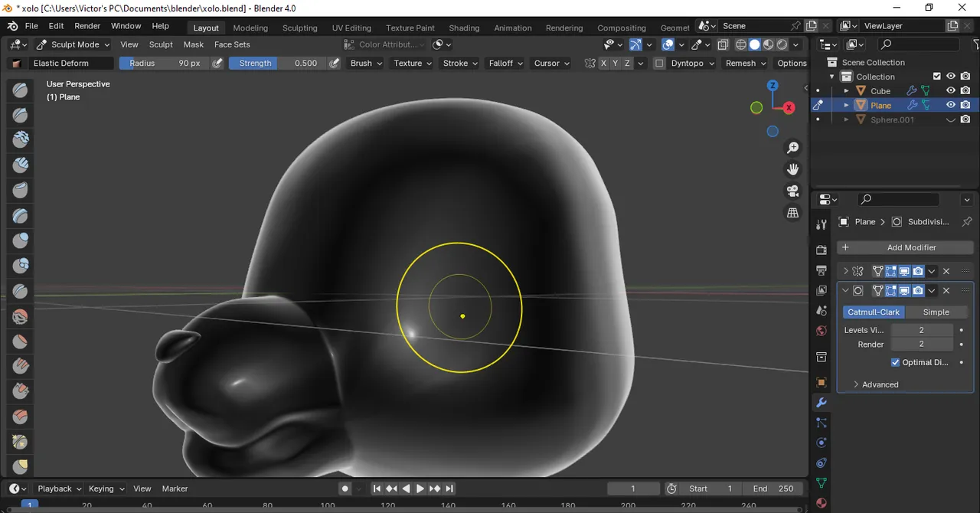The image size is (980, 513).
Task: Switch to solid viewport shading
Action: pyautogui.click(x=755, y=44)
